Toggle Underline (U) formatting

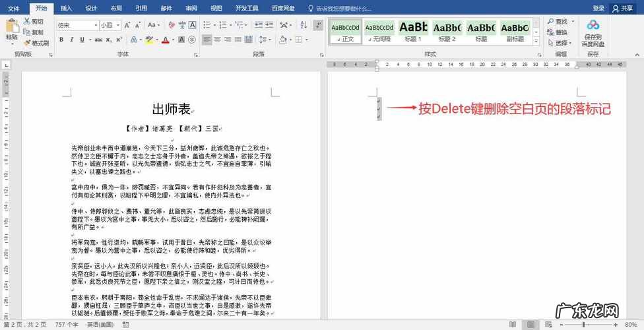pyautogui.click(x=82, y=40)
